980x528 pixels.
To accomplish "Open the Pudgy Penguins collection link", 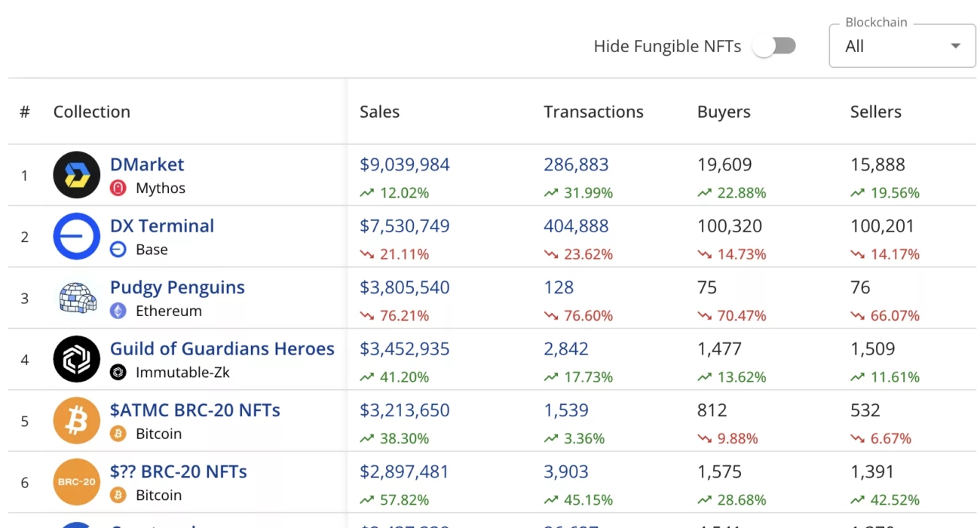I will [x=177, y=287].
